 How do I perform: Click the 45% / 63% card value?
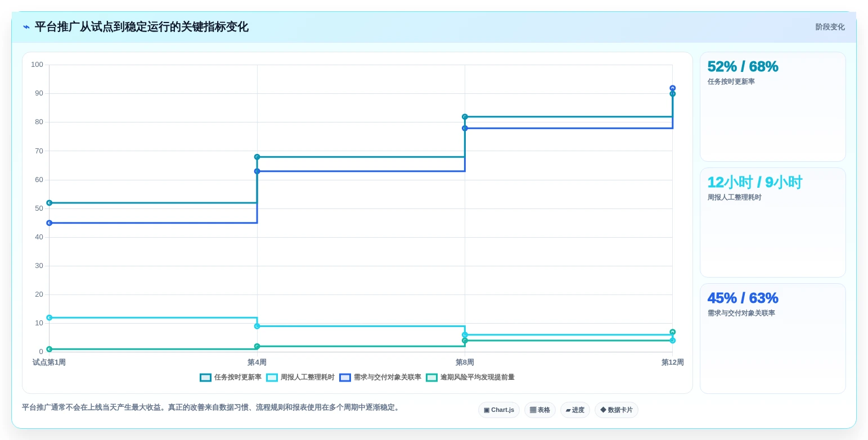coord(743,298)
